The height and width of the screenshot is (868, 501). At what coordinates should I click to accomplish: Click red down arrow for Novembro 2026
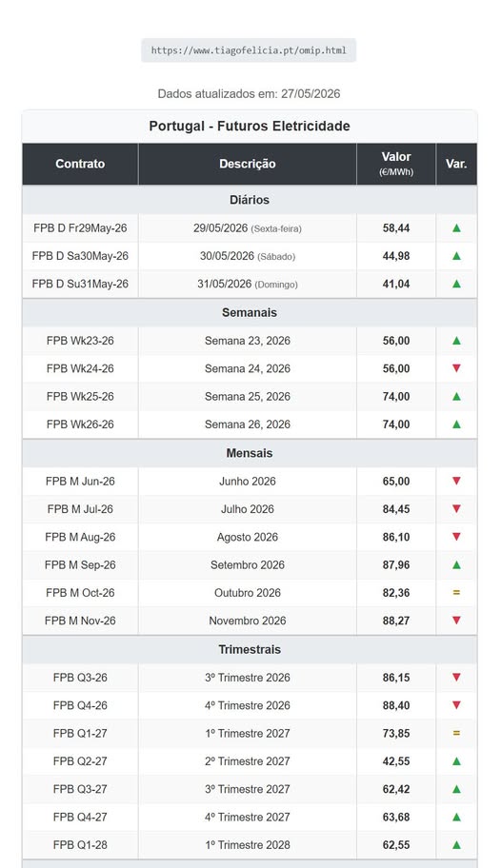point(456,621)
